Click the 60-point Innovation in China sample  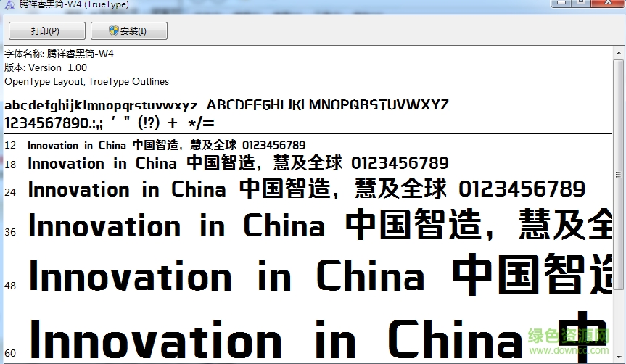320,336
